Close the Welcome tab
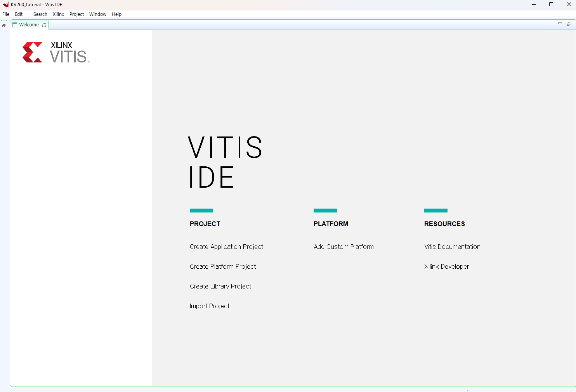Screen dimensions: 576x392 click(x=44, y=25)
